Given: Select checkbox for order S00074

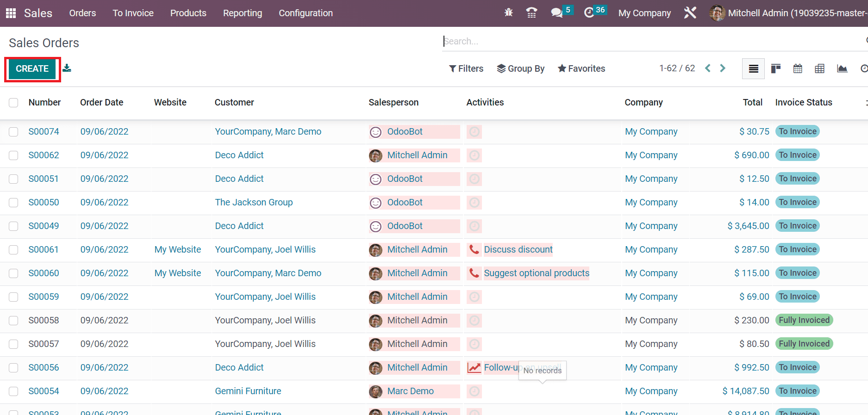Looking at the screenshot, I should 13,132.
